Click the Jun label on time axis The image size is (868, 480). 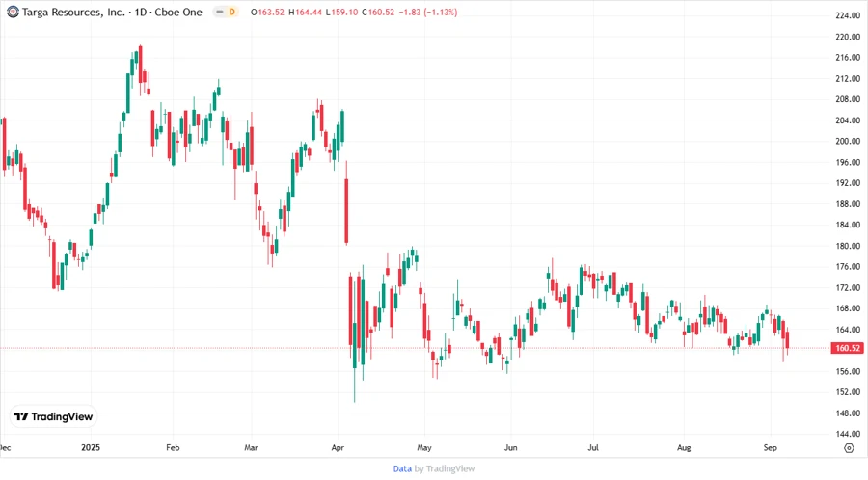coord(510,447)
